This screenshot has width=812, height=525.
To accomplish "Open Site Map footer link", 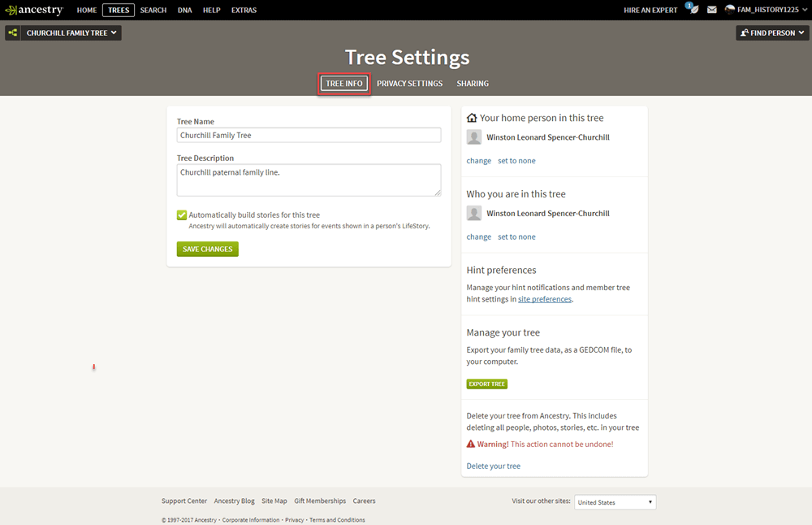I will tap(274, 501).
